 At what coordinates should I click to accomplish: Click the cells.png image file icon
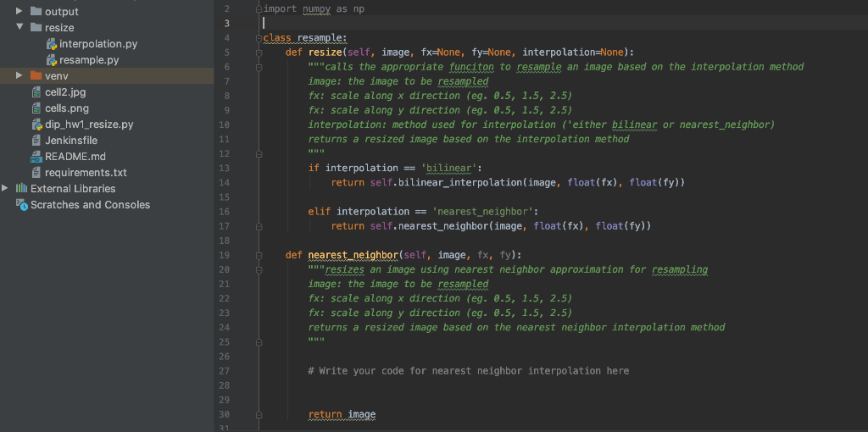point(36,108)
